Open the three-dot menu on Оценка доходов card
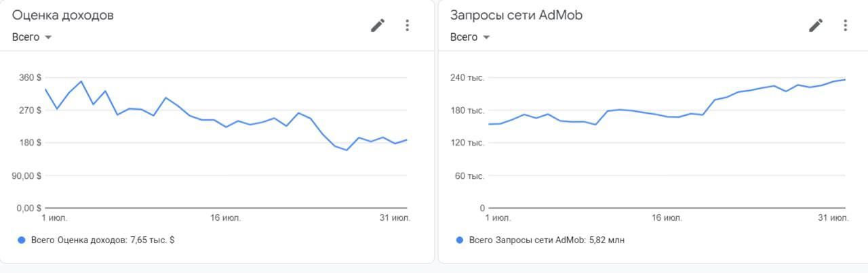Image resolution: width=868 pixels, height=273 pixels. click(x=407, y=26)
